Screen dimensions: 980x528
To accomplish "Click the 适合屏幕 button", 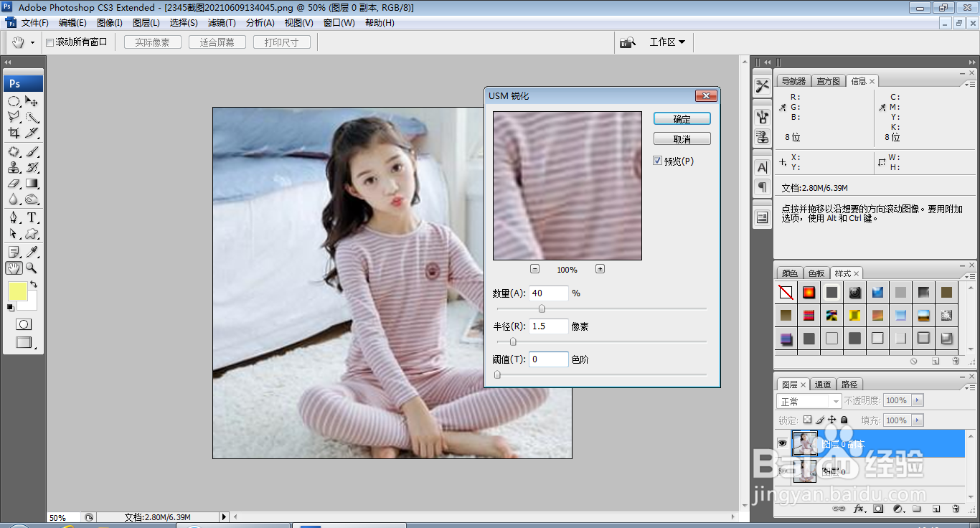I will (217, 42).
